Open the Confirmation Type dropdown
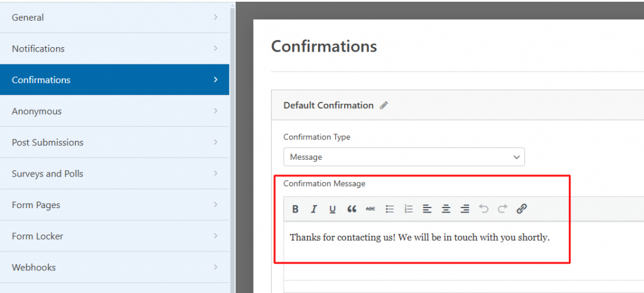 pyautogui.click(x=404, y=157)
